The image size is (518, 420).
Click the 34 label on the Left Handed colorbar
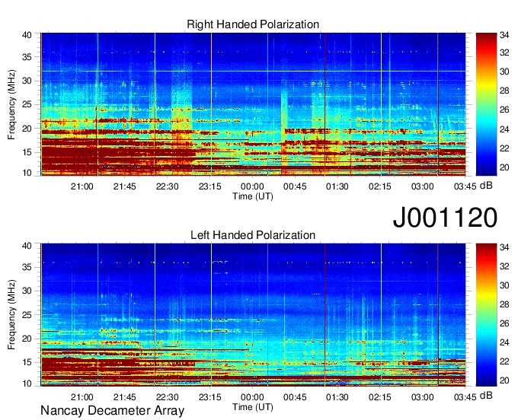click(504, 247)
